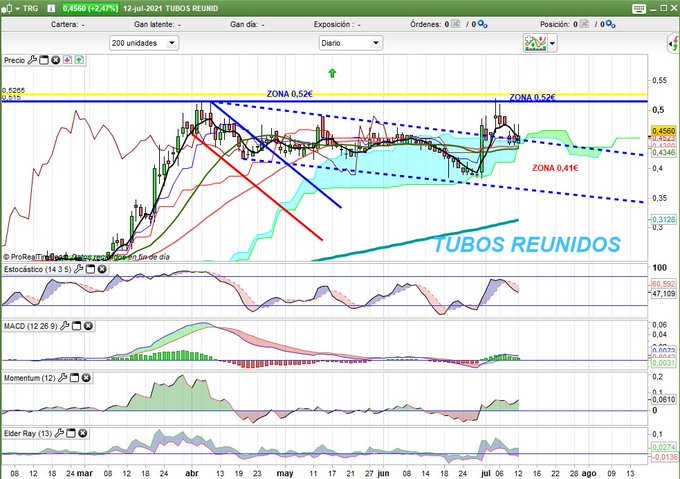Click the Posición list icon after first 0

click(x=584, y=24)
